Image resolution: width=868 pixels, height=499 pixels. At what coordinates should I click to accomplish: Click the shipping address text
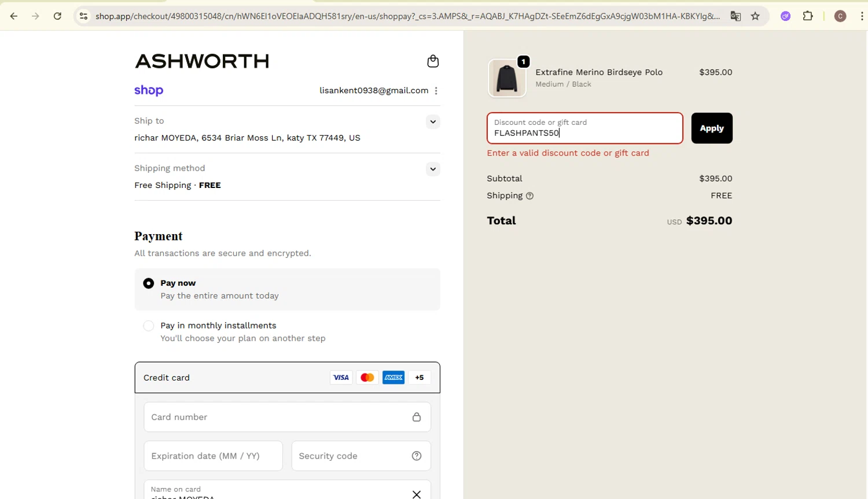point(247,138)
